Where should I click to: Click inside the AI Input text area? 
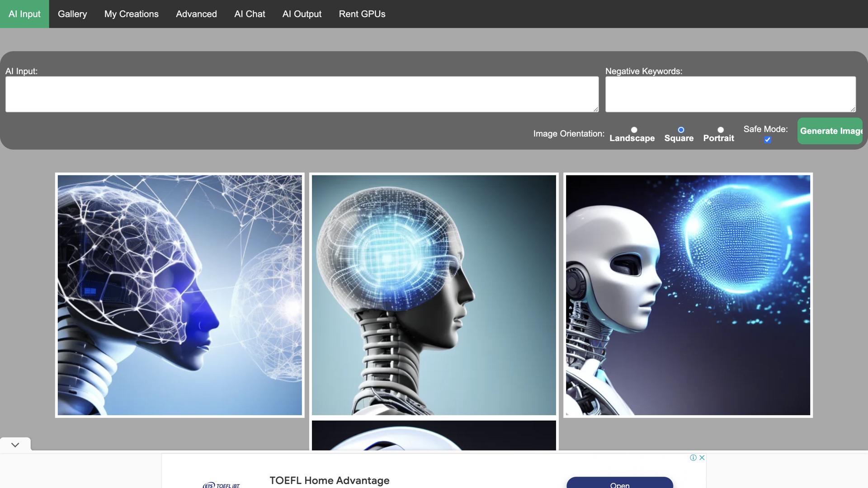tap(302, 94)
